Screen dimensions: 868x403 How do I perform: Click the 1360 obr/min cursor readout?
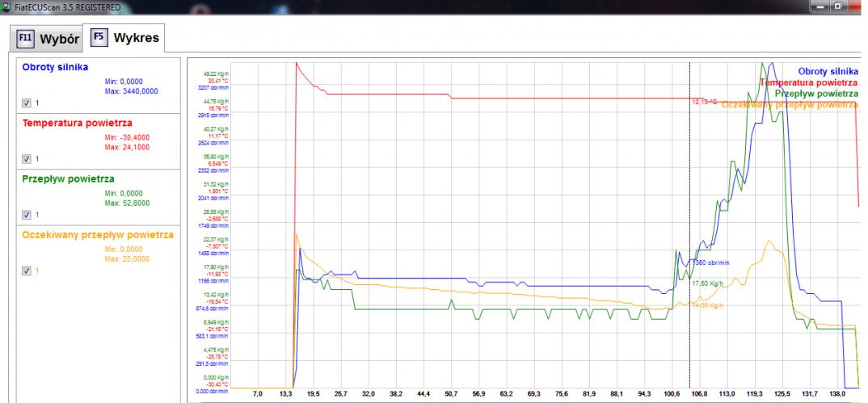(x=710, y=262)
